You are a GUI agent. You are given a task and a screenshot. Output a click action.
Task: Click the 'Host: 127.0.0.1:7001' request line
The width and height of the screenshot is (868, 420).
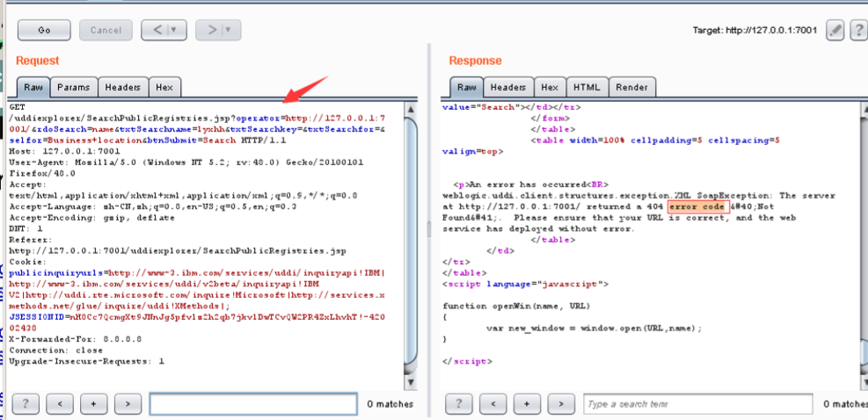click(x=65, y=151)
